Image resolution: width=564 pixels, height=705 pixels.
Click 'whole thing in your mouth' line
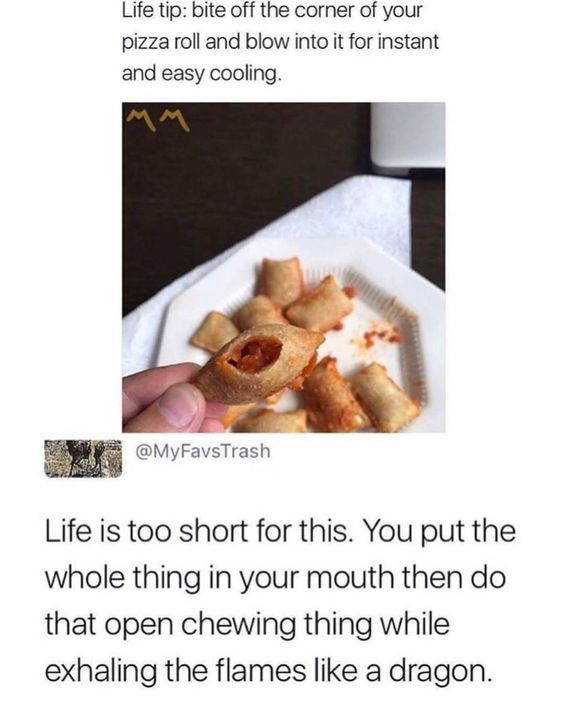pyautogui.click(x=219, y=577)
